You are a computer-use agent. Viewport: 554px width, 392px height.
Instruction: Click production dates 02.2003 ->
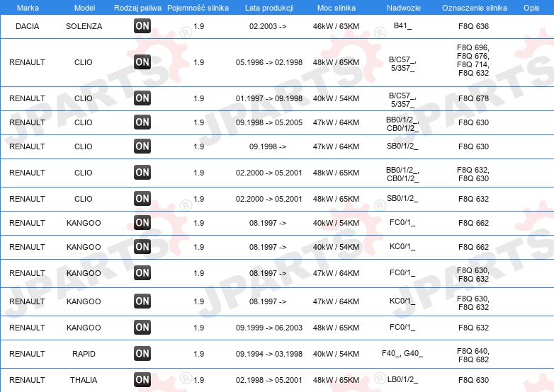(268, 26)
